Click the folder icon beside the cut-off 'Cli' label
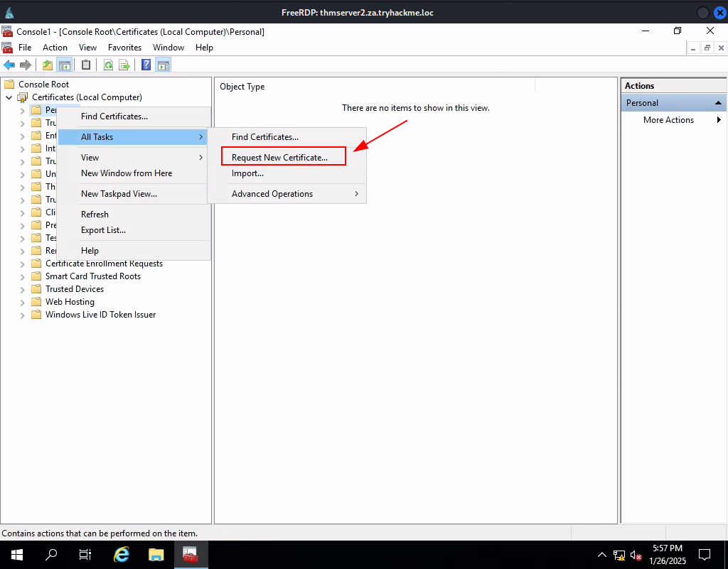This screenshot has height=569, width=728. tap(36, 212)
